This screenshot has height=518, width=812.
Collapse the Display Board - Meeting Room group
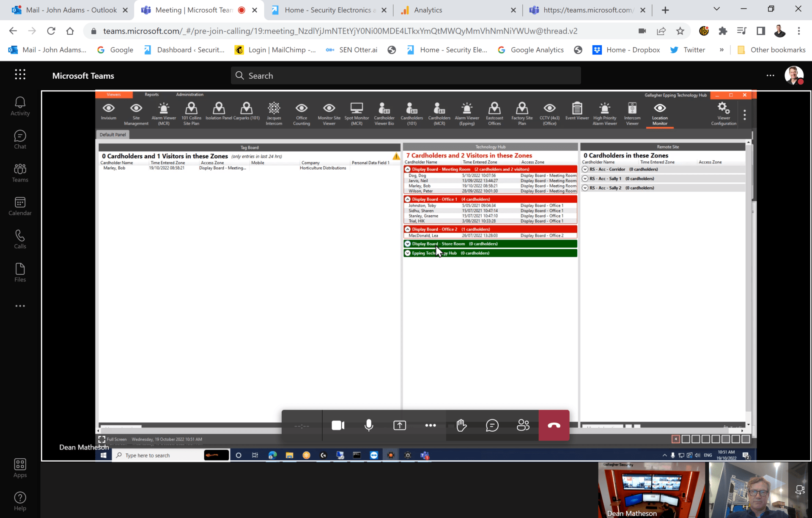pyautogui.click(x=407, y=169)
